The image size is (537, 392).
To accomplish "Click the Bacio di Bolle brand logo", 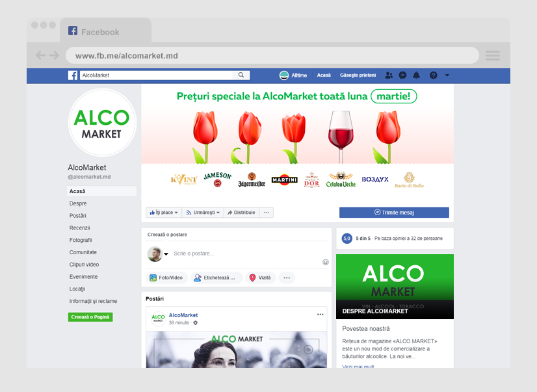I will 410,180.
